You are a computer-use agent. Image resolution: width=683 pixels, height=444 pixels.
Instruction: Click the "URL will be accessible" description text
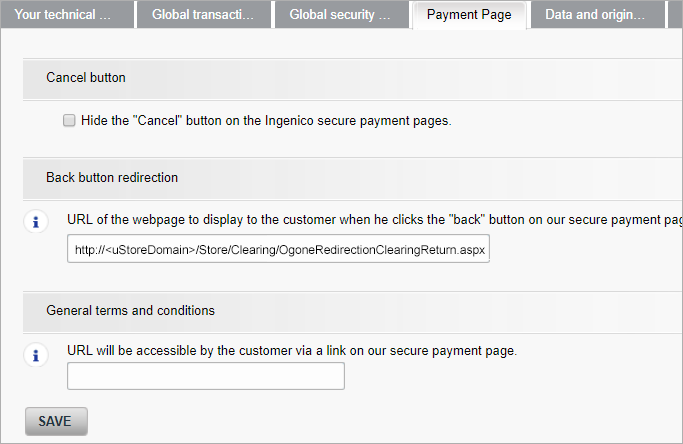click(292, 351)
